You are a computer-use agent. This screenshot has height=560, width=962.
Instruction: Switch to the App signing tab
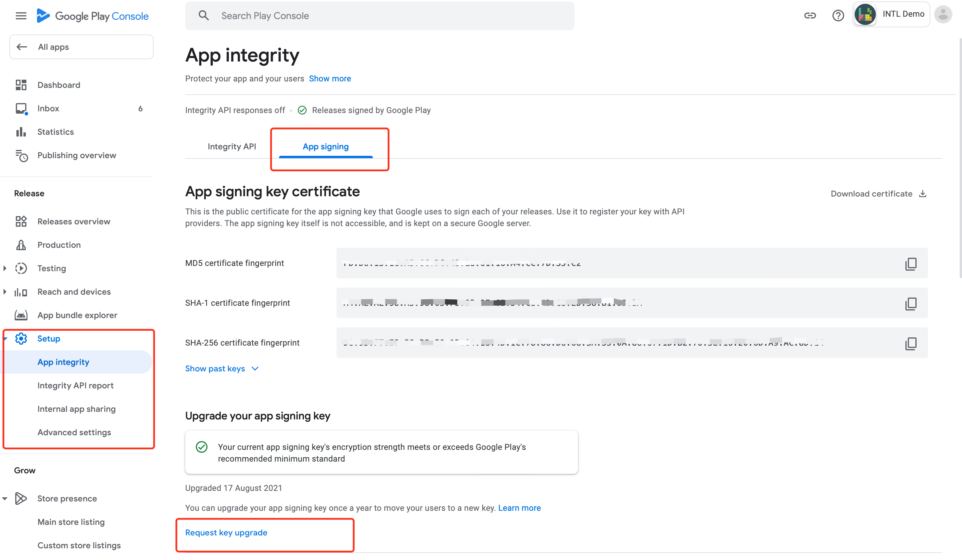[325, 146]
